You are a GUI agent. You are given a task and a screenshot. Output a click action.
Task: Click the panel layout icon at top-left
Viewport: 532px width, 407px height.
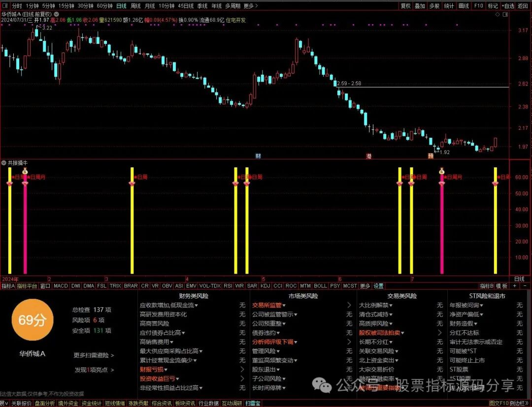pos(4,6)
